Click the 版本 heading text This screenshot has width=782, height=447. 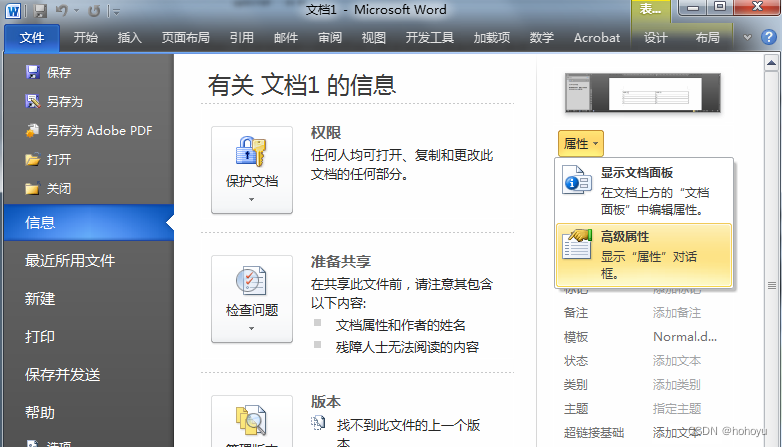[x=326, y=402]
